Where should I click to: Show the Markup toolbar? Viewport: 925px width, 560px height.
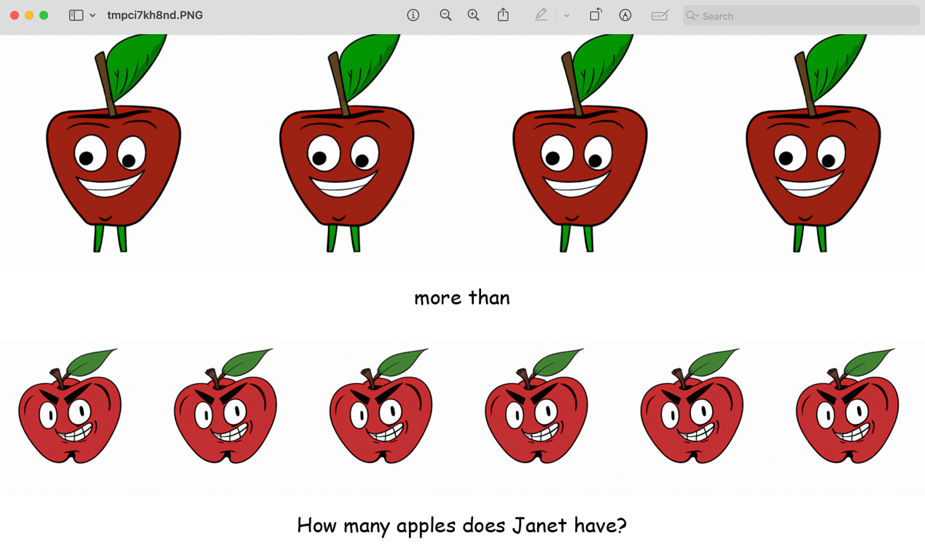pos(625,15)
